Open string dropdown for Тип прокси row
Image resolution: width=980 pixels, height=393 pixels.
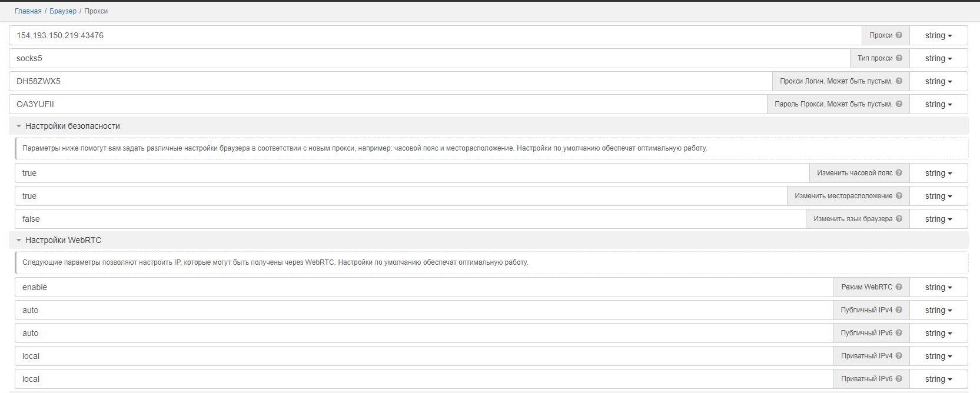(938, 58)
